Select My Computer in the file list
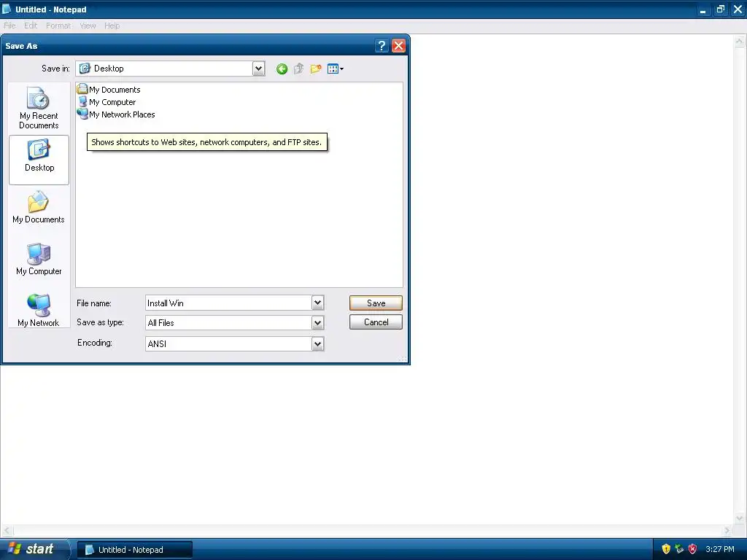 click(x=107, y=102)
